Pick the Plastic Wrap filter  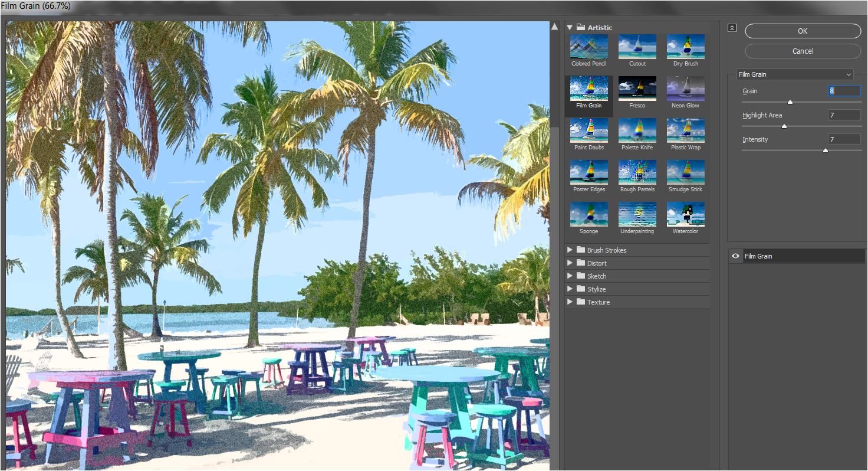click(x=685, y=130)
